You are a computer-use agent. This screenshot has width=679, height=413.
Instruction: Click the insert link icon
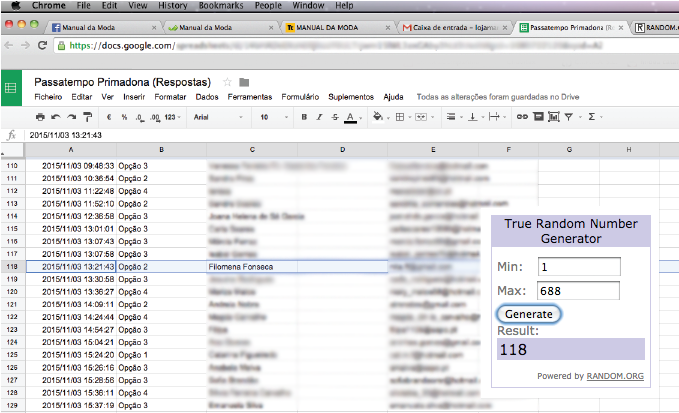(x=521, y=117)
